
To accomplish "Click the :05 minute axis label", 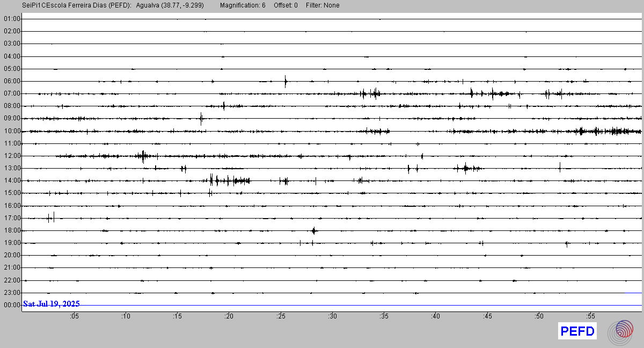I will [x=74, y=316].
